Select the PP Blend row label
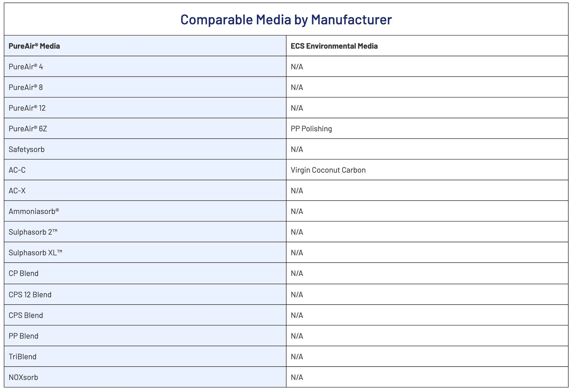This screenshot has height=392, width=572. click(23, 336)
